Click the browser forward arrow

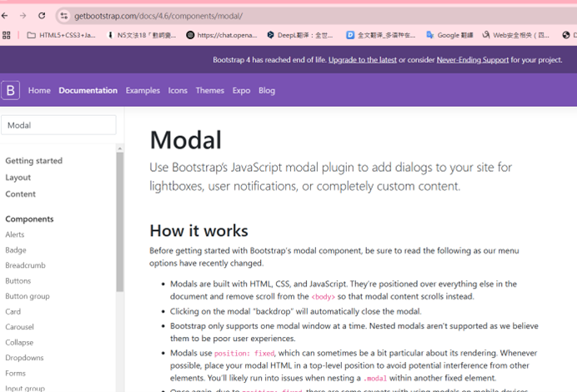pos(23,16)
